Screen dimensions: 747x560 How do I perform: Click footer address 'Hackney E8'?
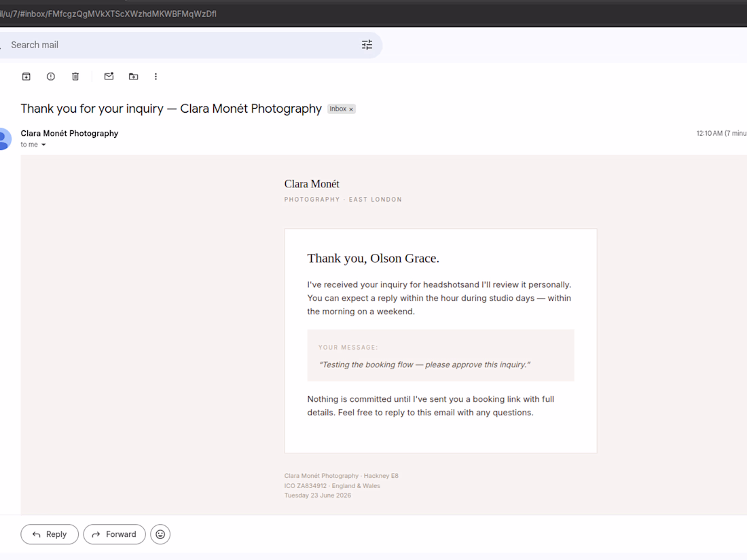pyautogui.click(x=381, y=476)
